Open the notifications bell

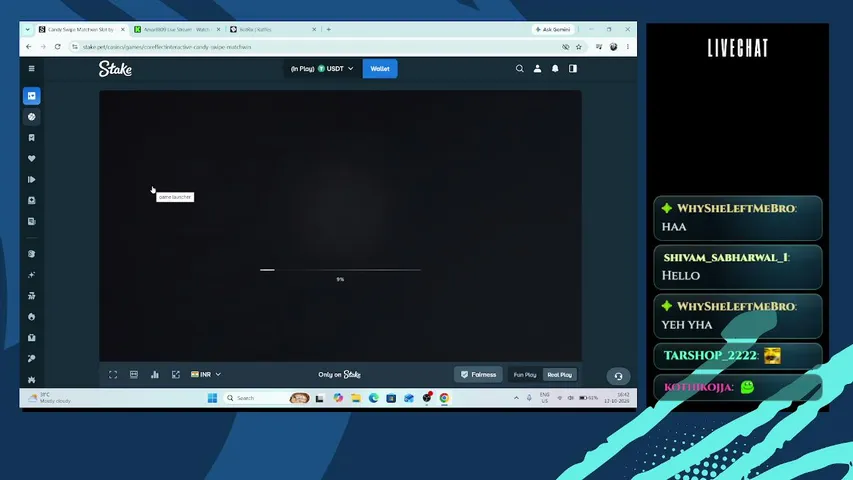pyautogui.click(x=555, y=69)
